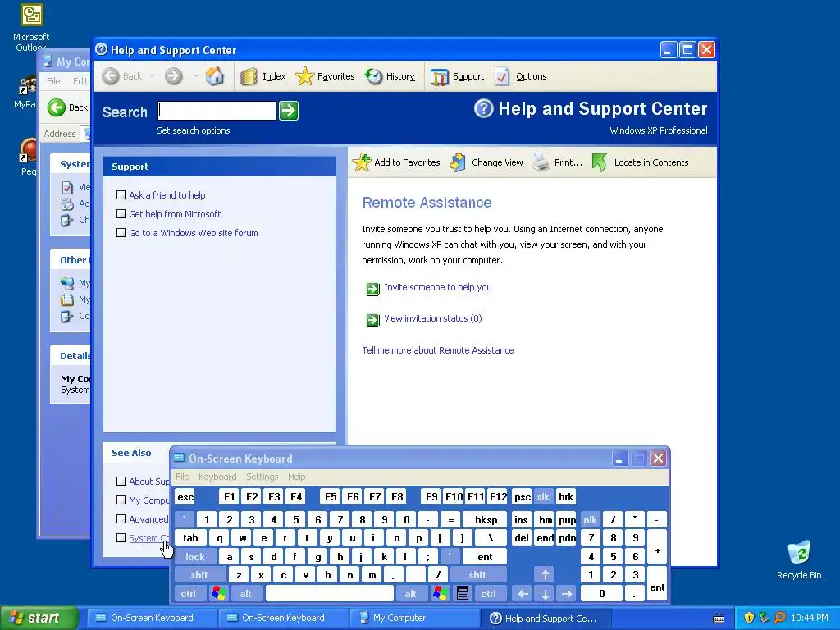Open Recycle Bin desktop icon

point(799,553)
